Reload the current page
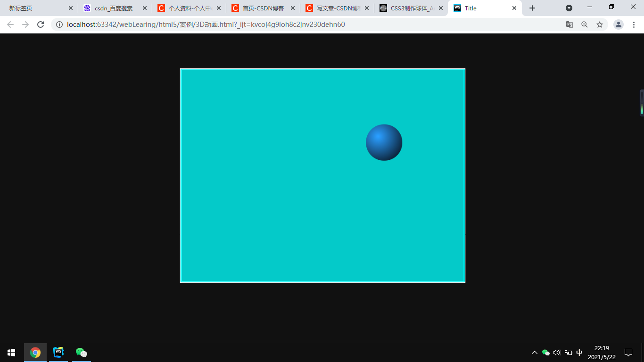This screenshot has width=644, height=362. 41,25
